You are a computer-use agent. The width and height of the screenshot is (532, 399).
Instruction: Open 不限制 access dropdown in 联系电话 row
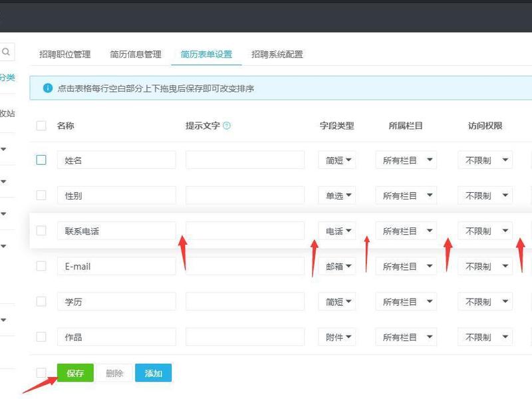485,231
